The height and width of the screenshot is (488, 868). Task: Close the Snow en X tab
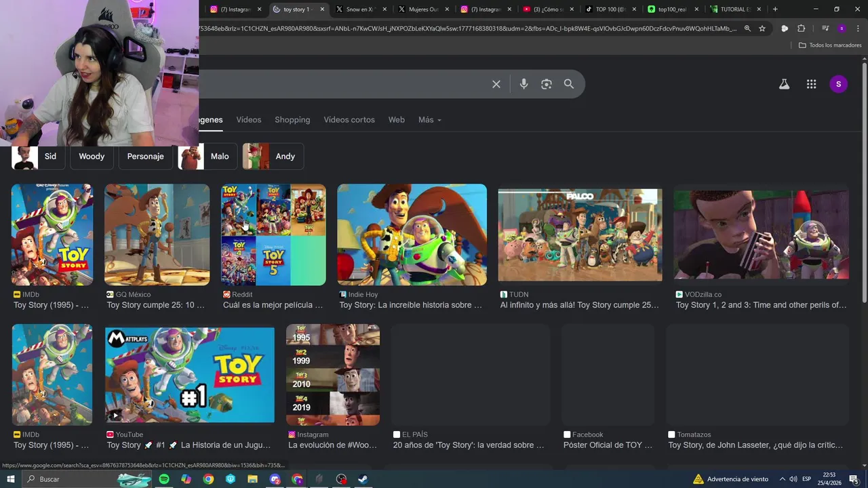pos(384,9)
